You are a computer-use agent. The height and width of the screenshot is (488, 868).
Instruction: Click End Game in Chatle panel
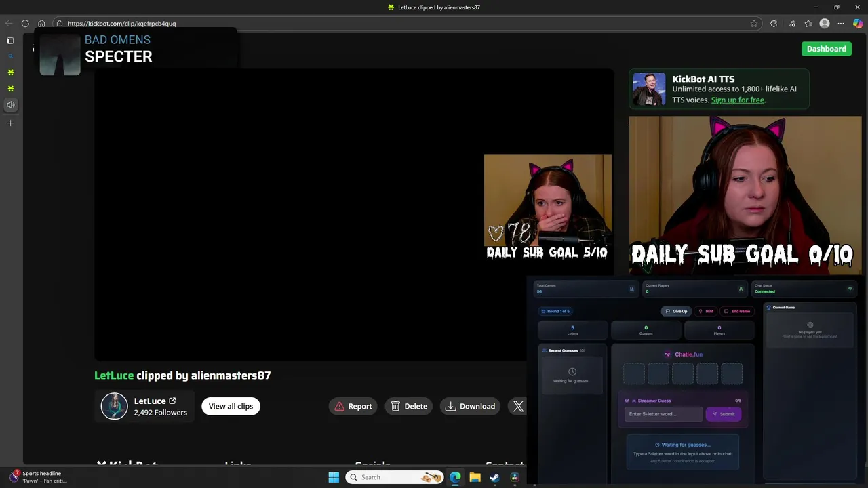tap(737, 311)
